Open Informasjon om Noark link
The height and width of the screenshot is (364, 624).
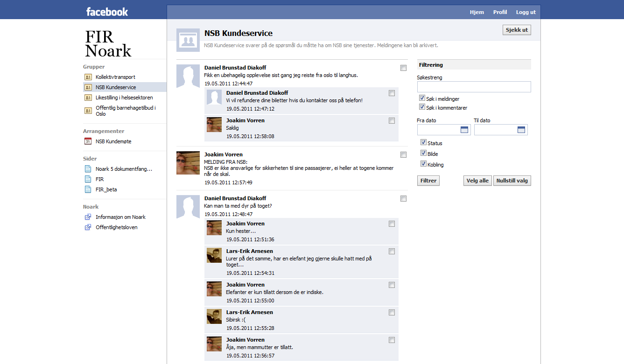tap(120, 217)
